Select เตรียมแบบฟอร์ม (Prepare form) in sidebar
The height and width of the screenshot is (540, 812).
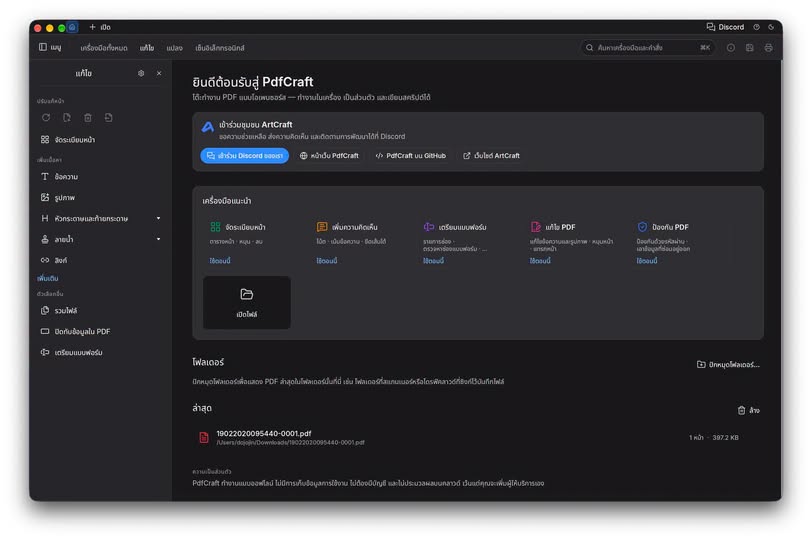(101, 353)
